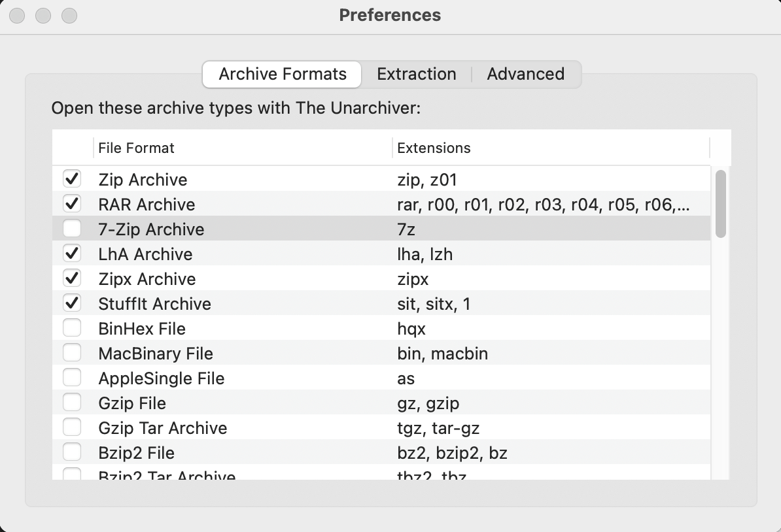Viewport: 781px width, 532px height.
Task: Enable the AppleSingle File checkbox
Action: [x=72, y=378]
